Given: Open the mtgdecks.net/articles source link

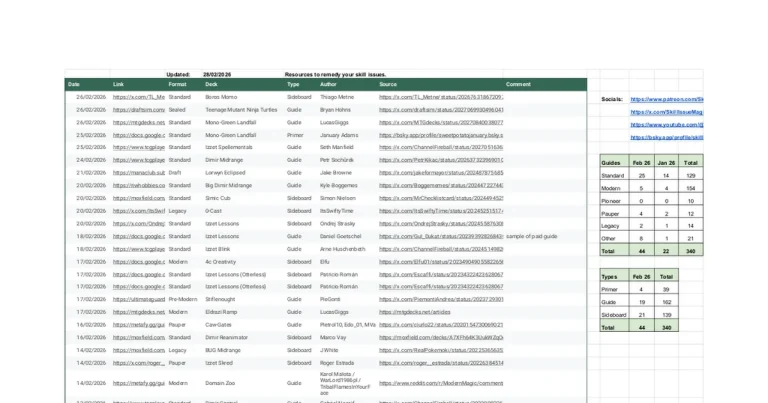Looking at the screenshot, I should pos(414,312).
